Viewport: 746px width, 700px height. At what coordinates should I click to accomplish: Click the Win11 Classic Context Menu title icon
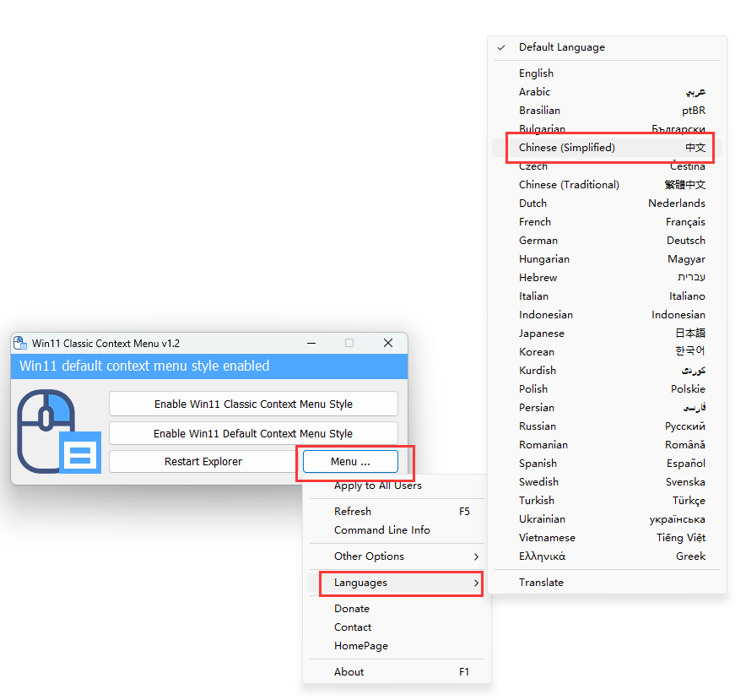[x=20, y=343]
